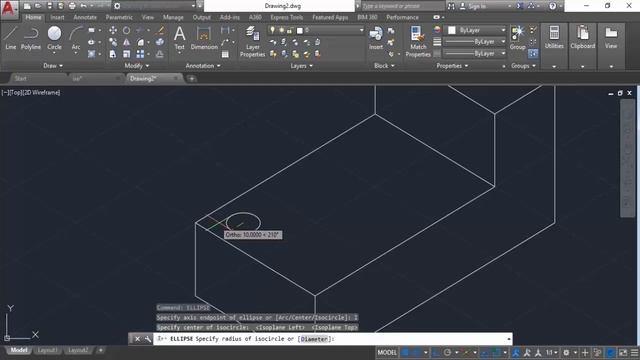Toggle polar tracking in status bar
This screenshot has height=360, width=640.
tap(447, 352)
